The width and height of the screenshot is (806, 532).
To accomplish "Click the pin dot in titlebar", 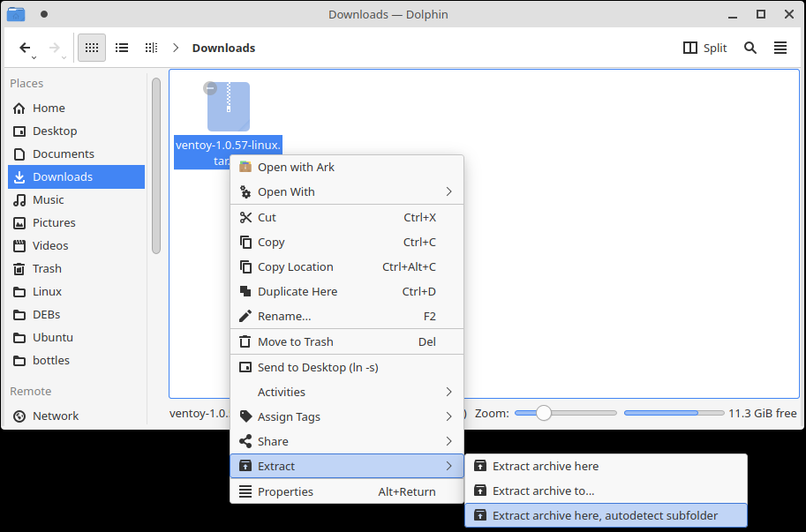I will [44, 14].
